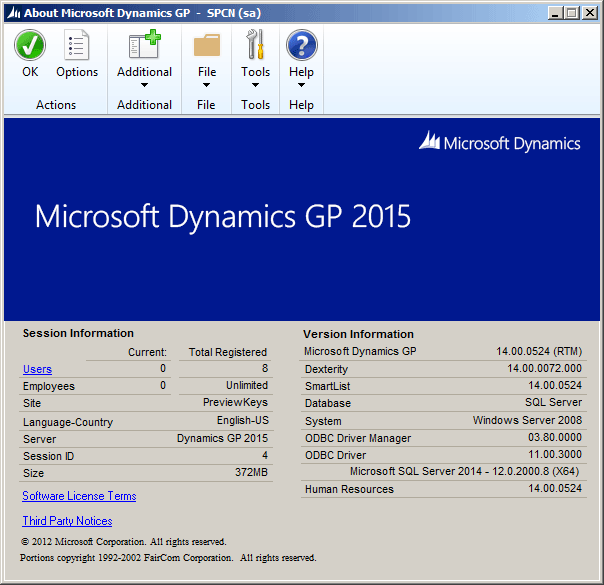This screenshot has height=585, width=604.
Task: Expand the File dropdown arrow
Action: [x=206, y=86]
